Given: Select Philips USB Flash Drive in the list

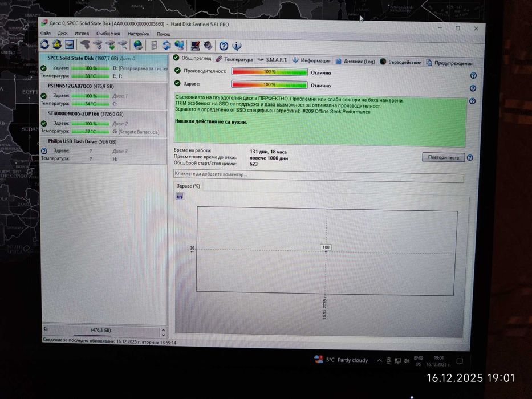Looking at the screenshot, I should point(104,150).
